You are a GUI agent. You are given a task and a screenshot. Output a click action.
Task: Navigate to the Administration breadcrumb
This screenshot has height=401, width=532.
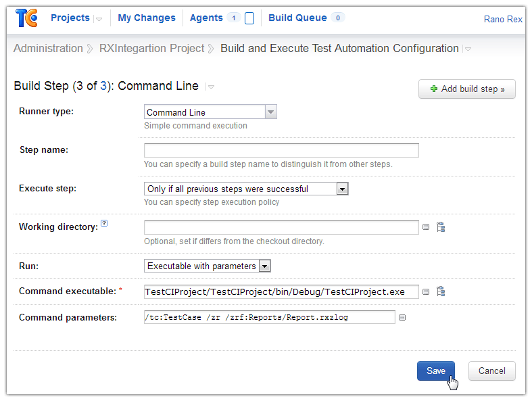click(x=48, y=48)
